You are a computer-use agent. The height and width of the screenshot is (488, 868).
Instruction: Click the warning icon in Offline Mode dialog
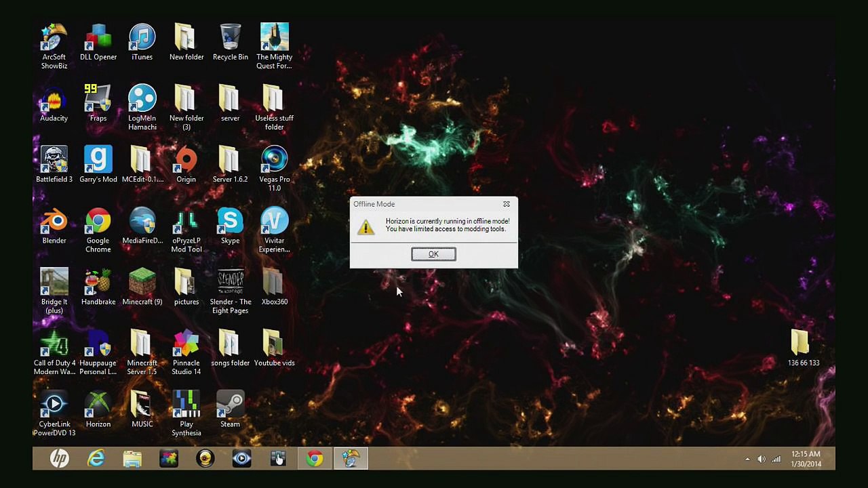click(x=366, y=227)
